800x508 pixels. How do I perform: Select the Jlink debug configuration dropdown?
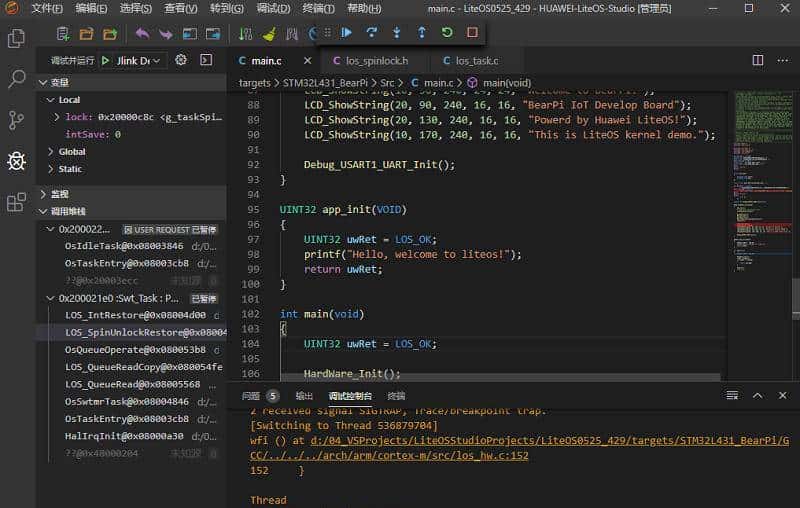click(x=138, y=61)
